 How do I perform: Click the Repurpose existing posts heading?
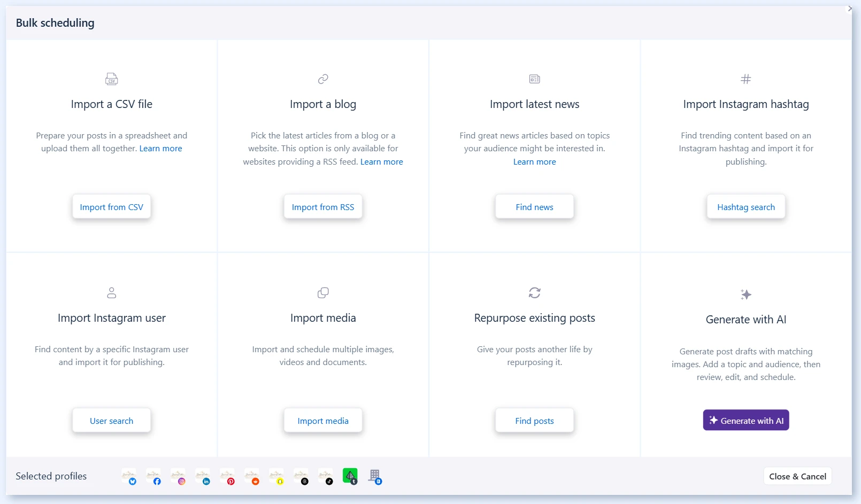click(535, 318)
